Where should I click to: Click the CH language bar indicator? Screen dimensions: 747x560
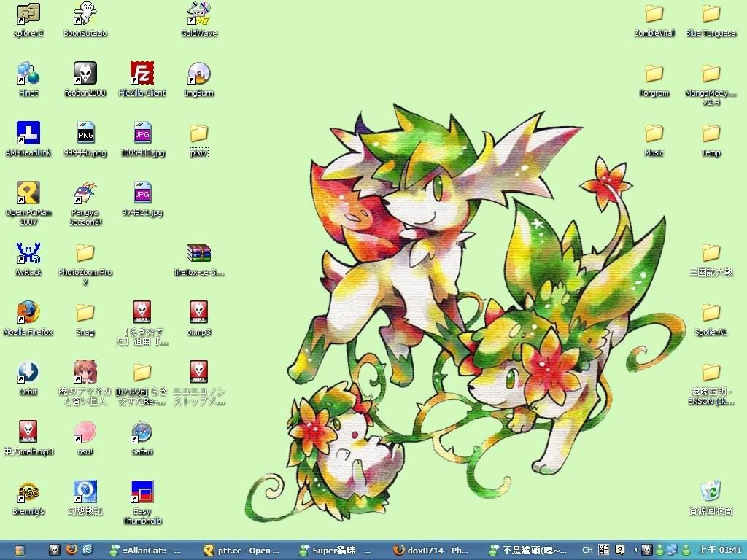pyautogui.click(x=587, y=551)
